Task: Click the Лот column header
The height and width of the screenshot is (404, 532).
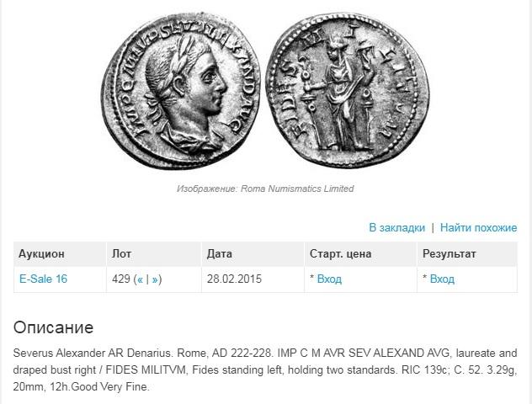Action: pyautogui.click(x=121, y=253)
